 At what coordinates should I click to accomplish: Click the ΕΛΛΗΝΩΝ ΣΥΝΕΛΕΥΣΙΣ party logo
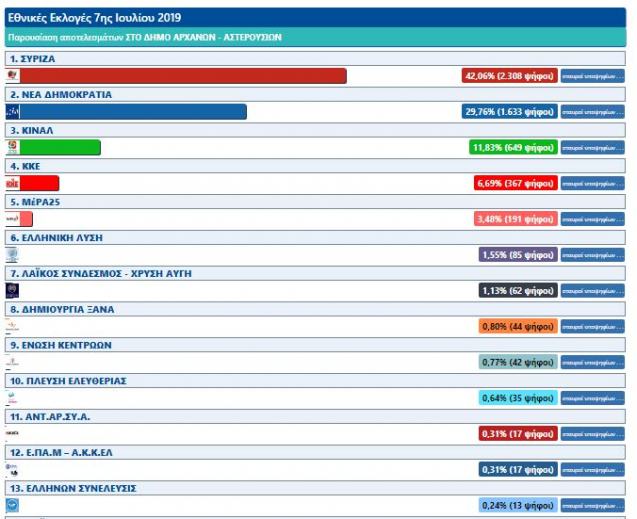click(13, 505)
